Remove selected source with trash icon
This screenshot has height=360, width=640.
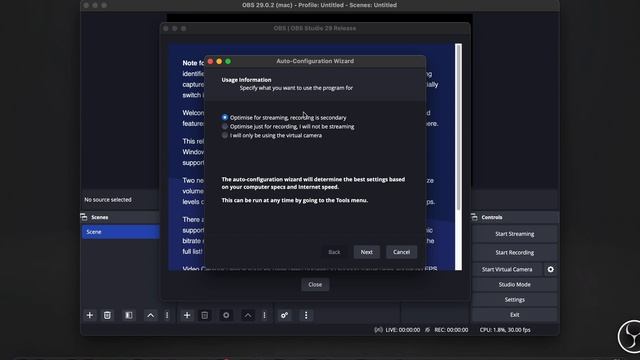[x=204, y=315]
